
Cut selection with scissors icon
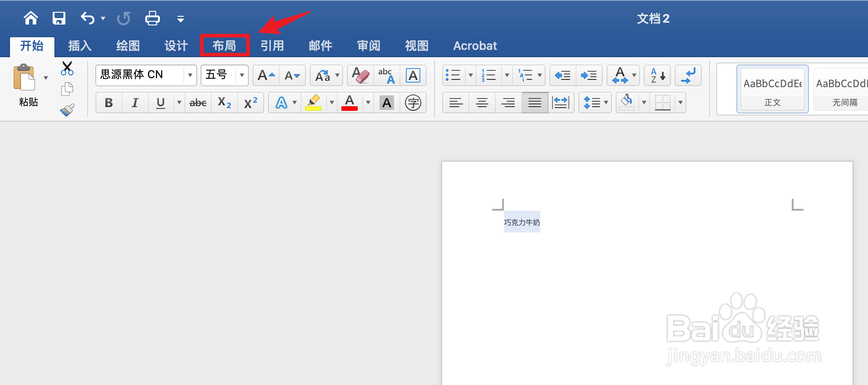click(67, 69)
